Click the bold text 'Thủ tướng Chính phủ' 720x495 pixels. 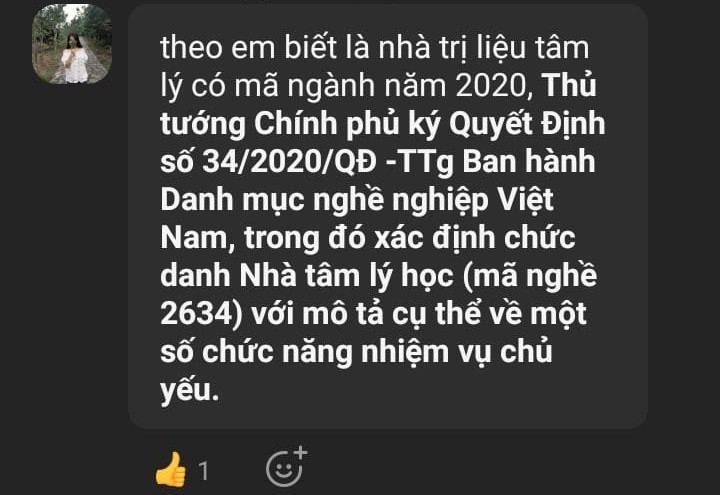[x=378, y=105]
